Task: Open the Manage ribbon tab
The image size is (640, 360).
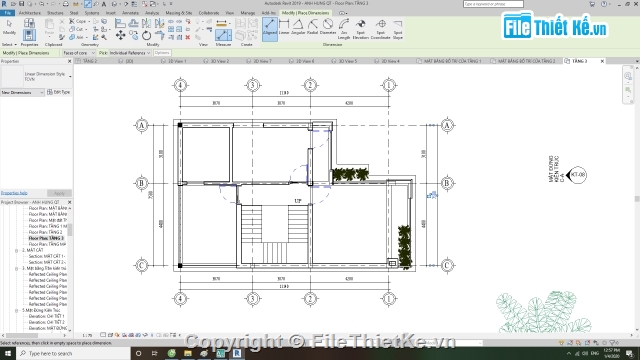Action: click(x=247, y=13)
